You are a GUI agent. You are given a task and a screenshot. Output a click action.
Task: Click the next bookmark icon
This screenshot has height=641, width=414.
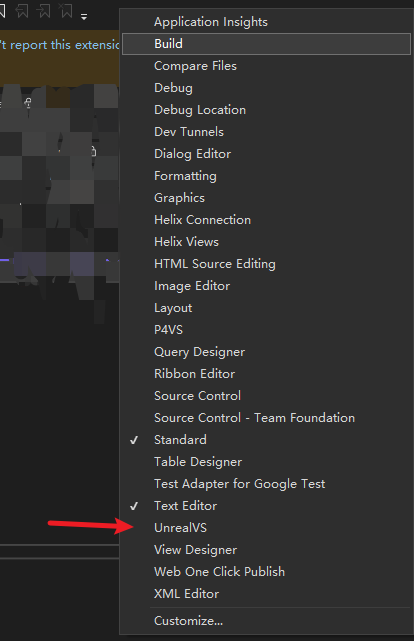44,11
